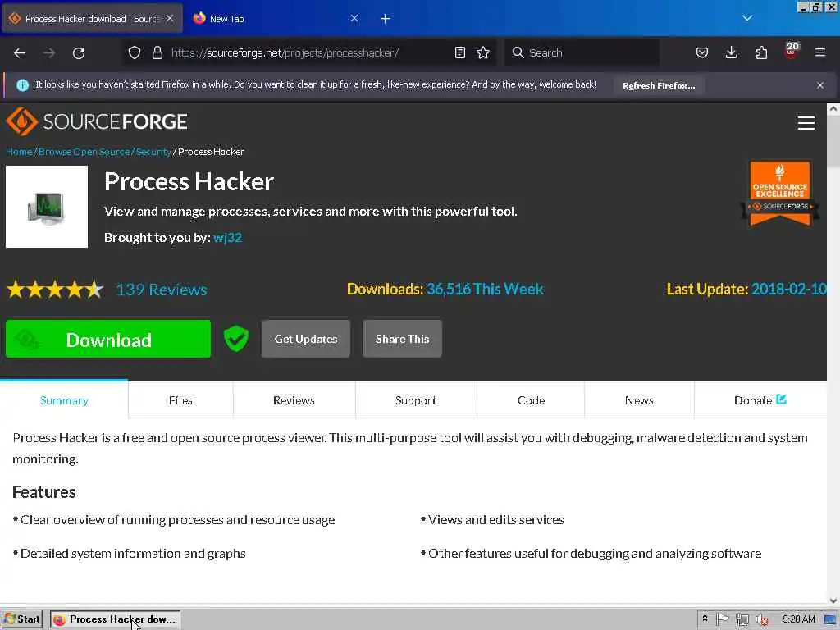Open the Reviews tab

[x=294, y=400]
